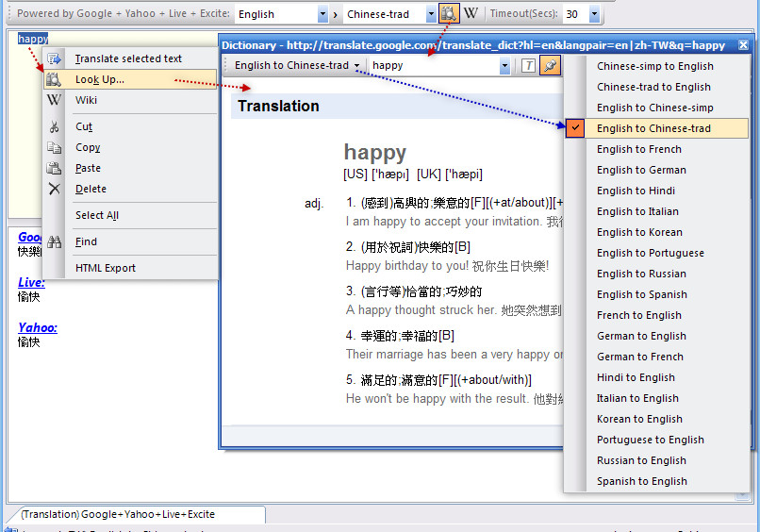Click the selected word happy in source box
Image resolution: width=760 pixels, height=532 pixels.
click(33, 39)
